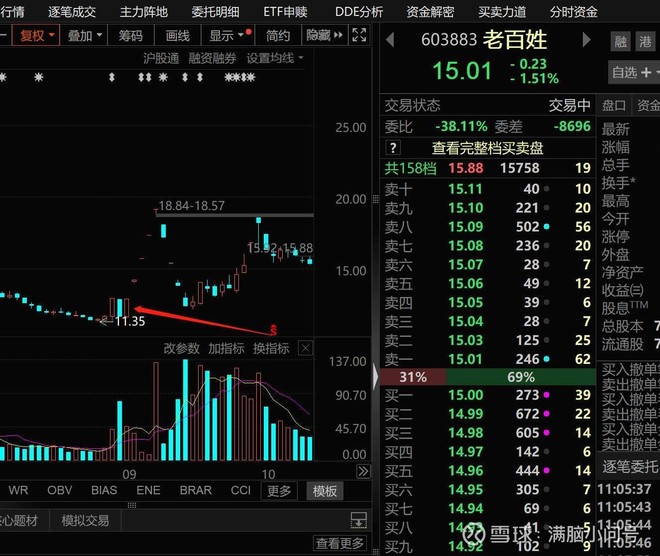The image size is (660, 556).
Task: Click the 31% buy ratio bar
Action: coord(413,377)
